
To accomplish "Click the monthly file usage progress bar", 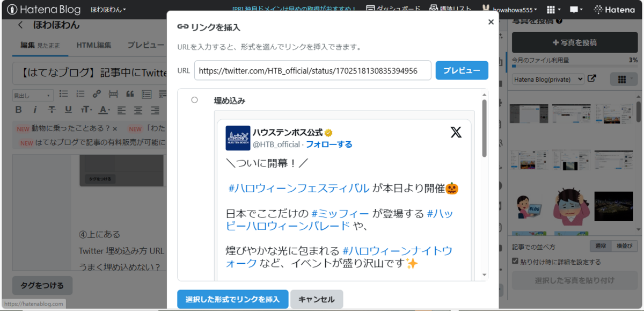I will click(x=575, y=67).
